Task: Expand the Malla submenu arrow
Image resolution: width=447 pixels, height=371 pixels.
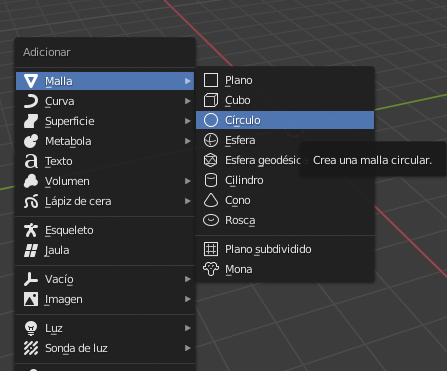Action: tap(188, 81)
